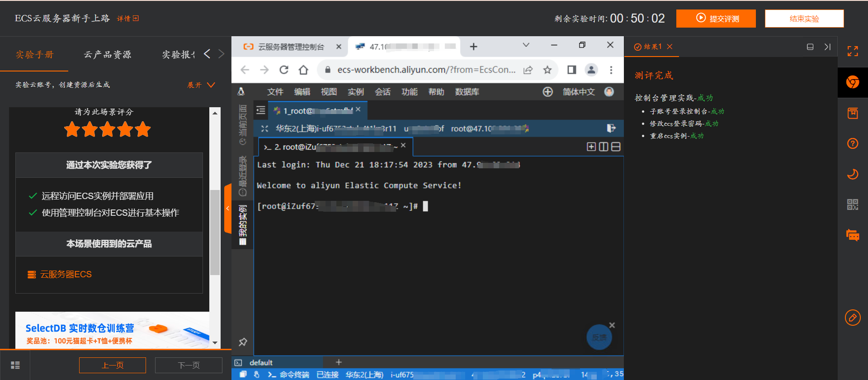The height and width of the screenshot is (380, 868).
Task: Click the workbench user avatar icon
Action: [x=609, y=92]
